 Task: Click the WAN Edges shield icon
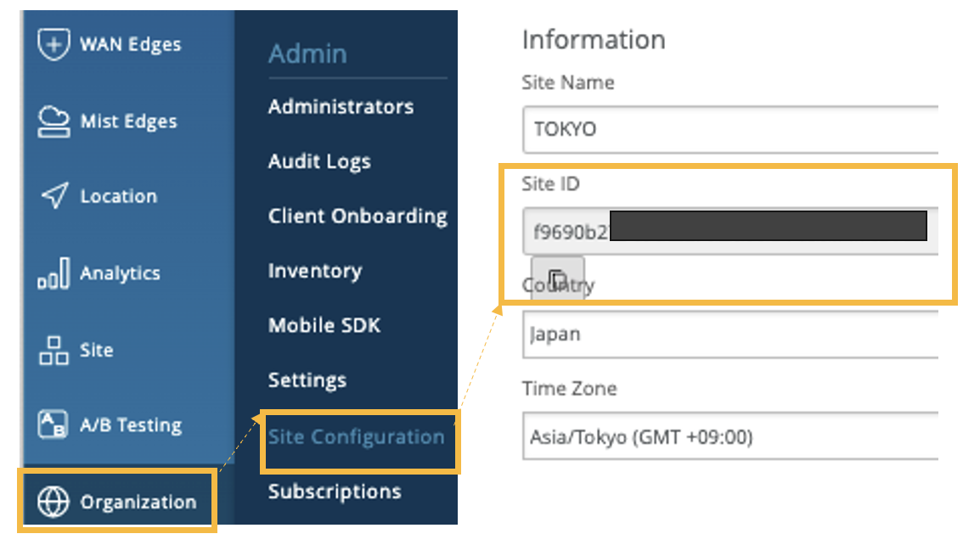pyautogui.click(x=54, y=44)
